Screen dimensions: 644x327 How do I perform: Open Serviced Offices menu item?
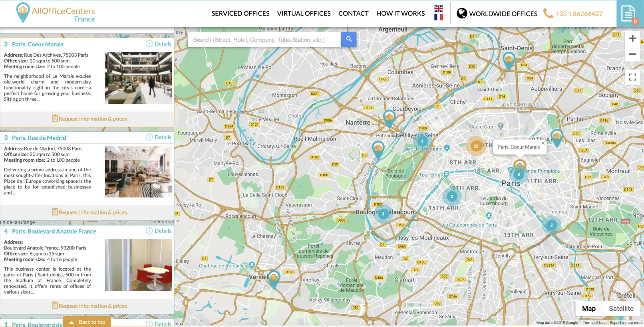coord(241,14)
